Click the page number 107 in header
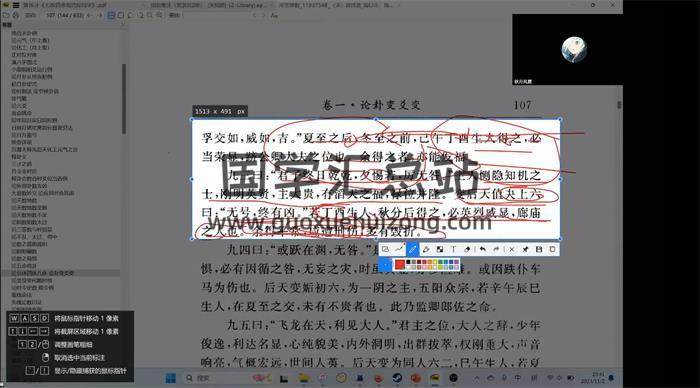The width and height of the screenshot is (700, 388). [522, 105]
